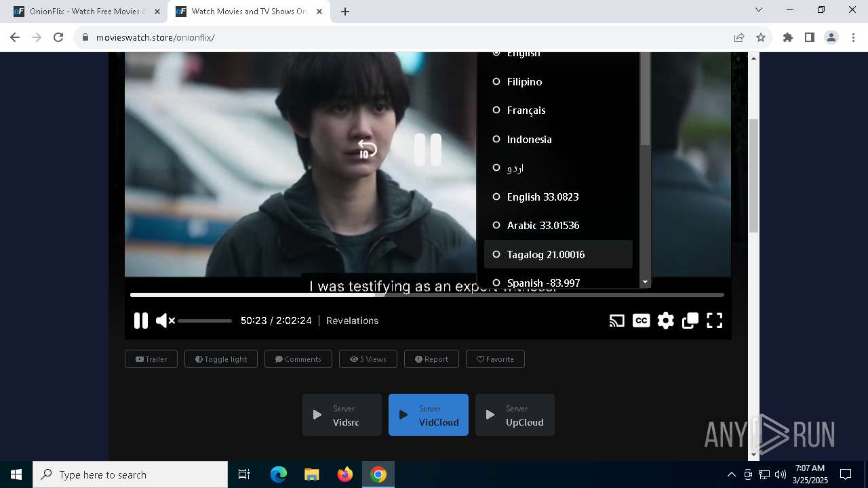
Task: Rewind 10 seconds in the video
Action: click(x=367, y=149)
